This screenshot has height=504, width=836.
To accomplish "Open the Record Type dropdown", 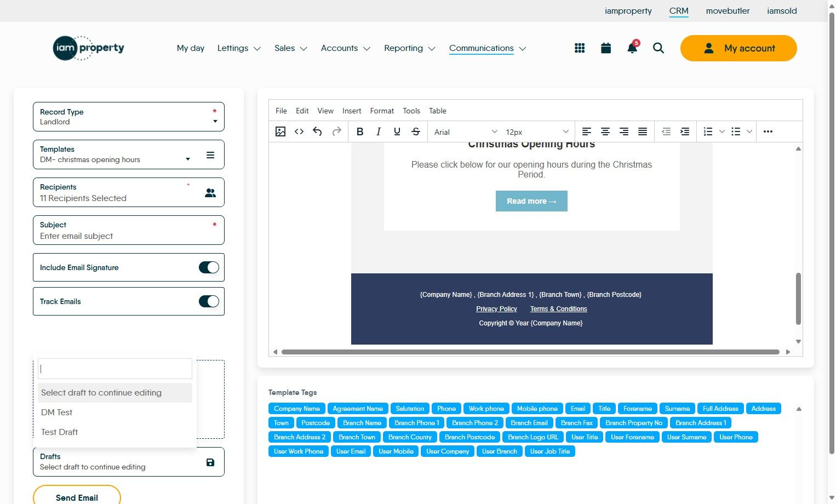I will 129,117.
